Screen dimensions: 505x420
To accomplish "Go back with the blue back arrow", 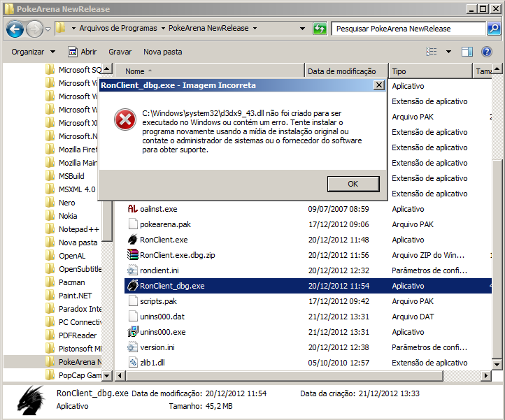I will pyautogui.click(x=15, y=29).
